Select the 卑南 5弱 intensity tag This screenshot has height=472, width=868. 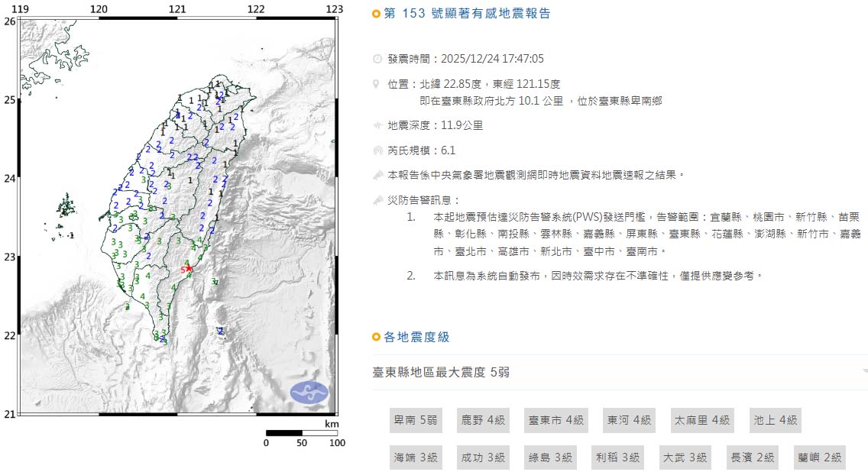[x=415, y=420]
